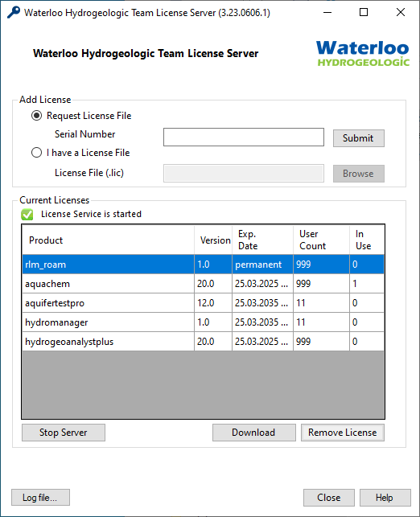Click the permanent expiry cell for rlm_roam
Image resolution: width=420 pixels, height=517 pixels.
click(263, 265)
